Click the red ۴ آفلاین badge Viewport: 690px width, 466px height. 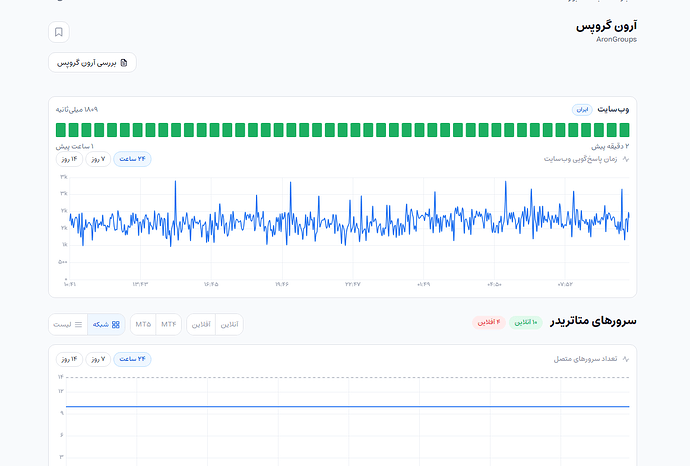coord(489,323)
